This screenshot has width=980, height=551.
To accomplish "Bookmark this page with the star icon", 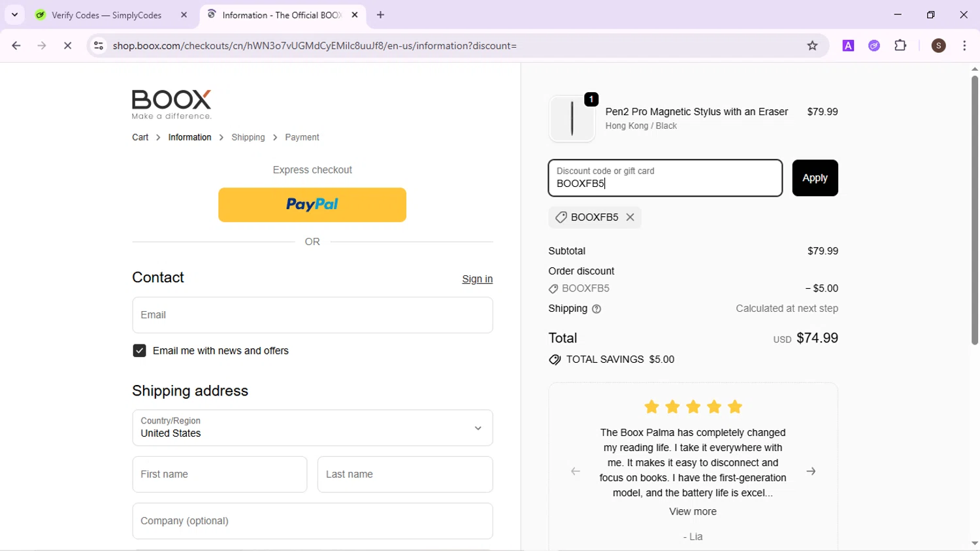I will (x=813, y=46).
